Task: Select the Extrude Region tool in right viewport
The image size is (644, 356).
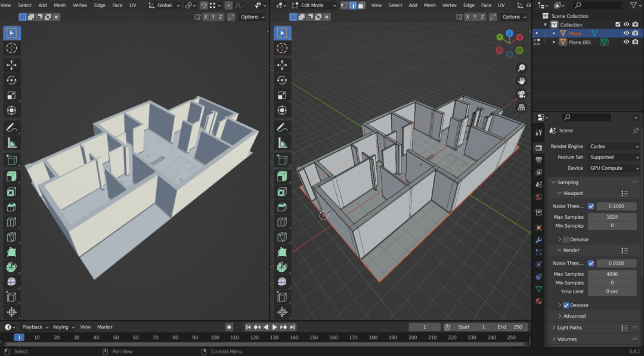Action: [x=282, y=177]
